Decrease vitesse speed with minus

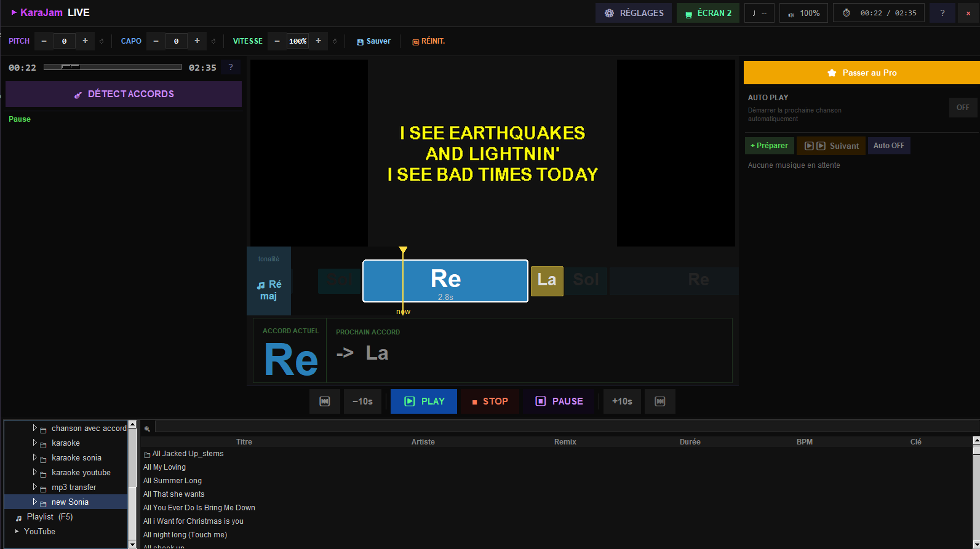click(277, 41)
